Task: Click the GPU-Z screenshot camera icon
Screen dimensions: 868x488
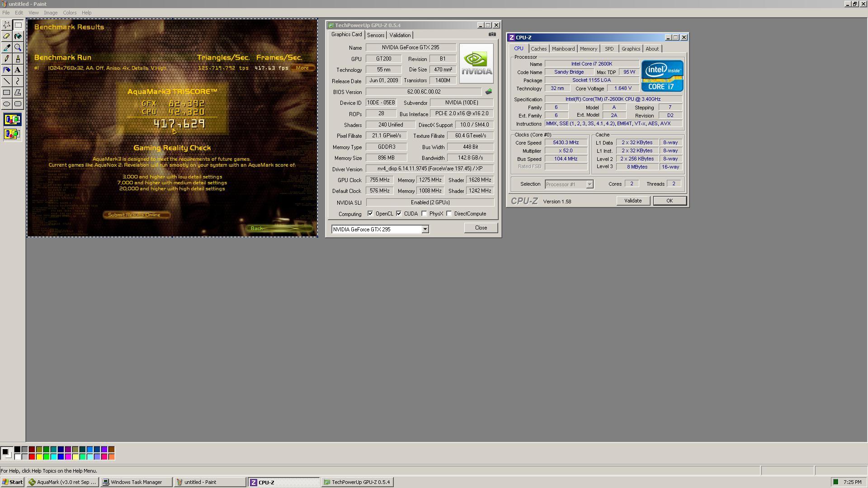Action: (492, 34)
